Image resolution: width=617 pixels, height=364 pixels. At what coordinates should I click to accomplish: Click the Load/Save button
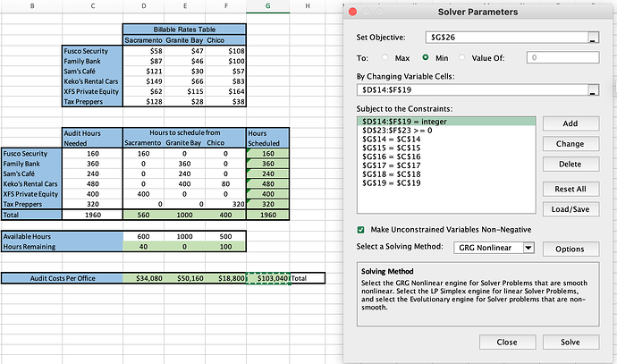point(571,209)
